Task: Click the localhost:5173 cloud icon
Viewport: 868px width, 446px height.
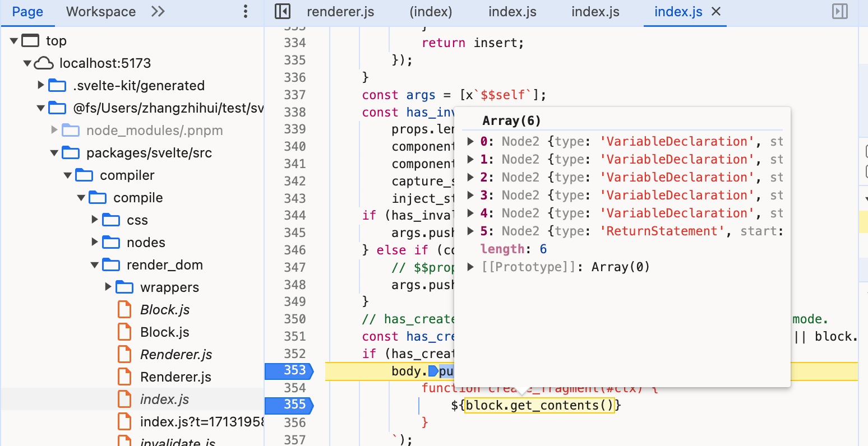Action: pyautogui.click(x=44, y=63)
